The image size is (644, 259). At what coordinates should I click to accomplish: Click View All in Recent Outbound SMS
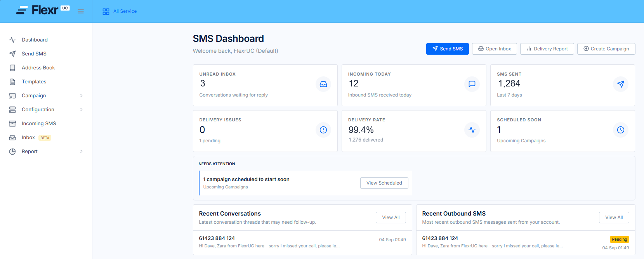click(x=614, y=218)
